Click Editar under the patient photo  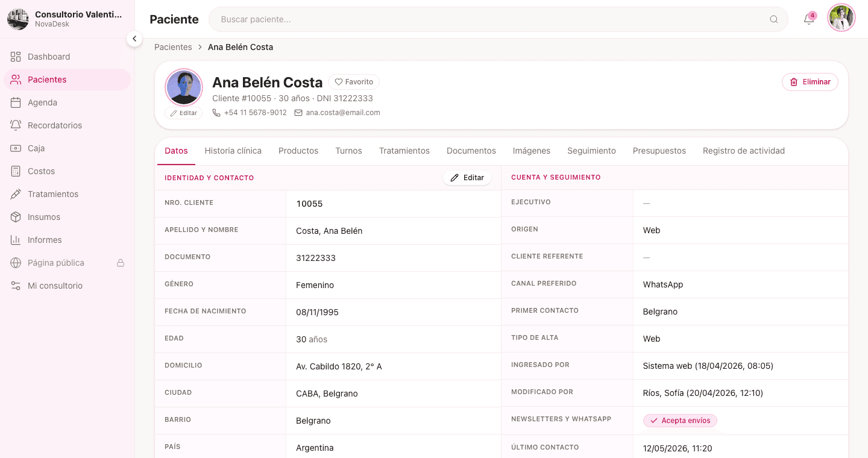click(184, 113)
